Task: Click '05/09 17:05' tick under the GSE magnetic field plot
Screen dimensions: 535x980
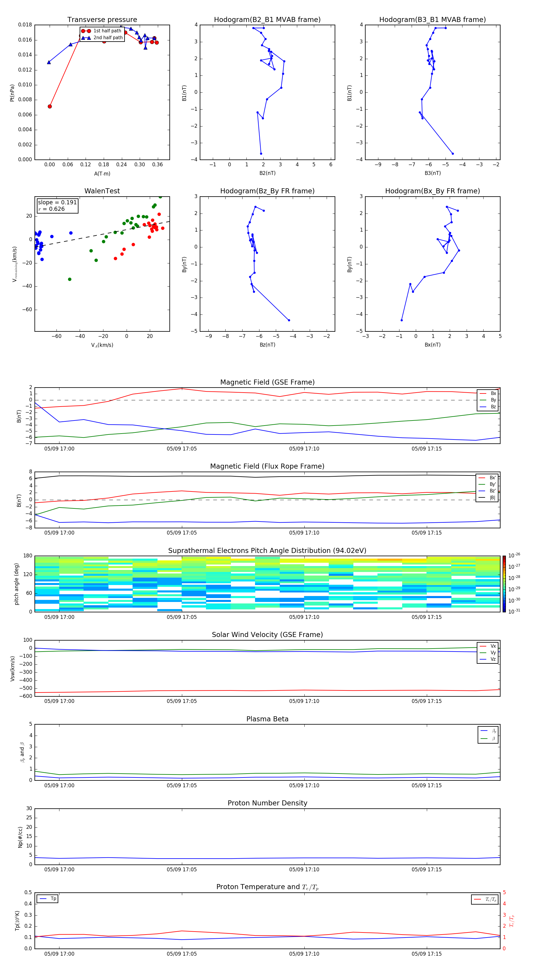Action: (x=182, y=449)
